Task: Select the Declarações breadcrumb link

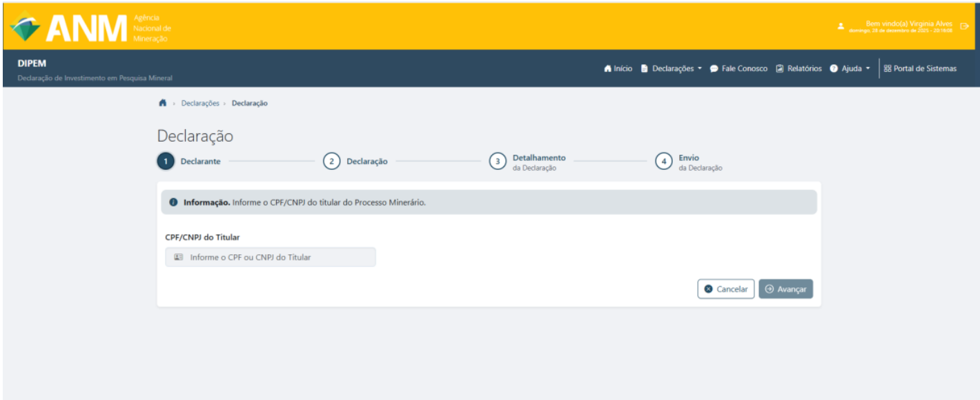Action: point(199,103)
